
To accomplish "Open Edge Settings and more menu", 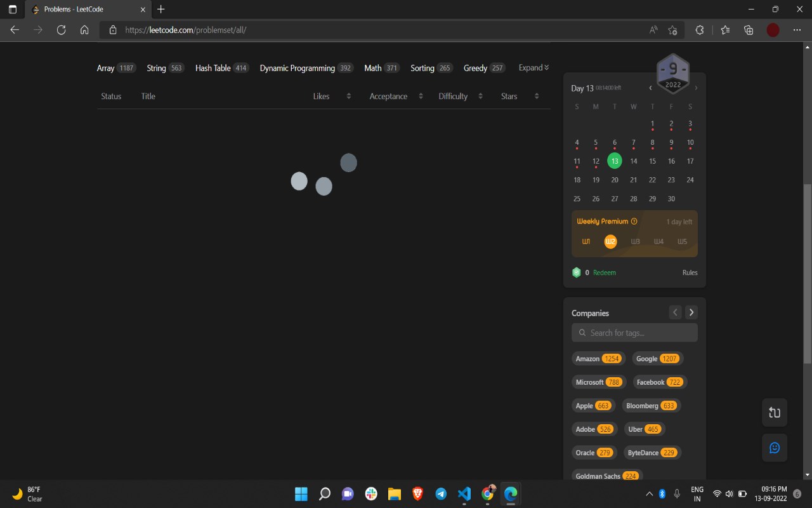I will (797, 30).
